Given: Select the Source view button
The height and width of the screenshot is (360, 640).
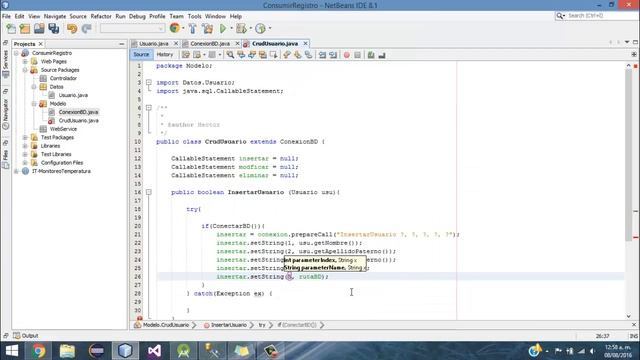Looking at the screenshot, I should [141, 54].
